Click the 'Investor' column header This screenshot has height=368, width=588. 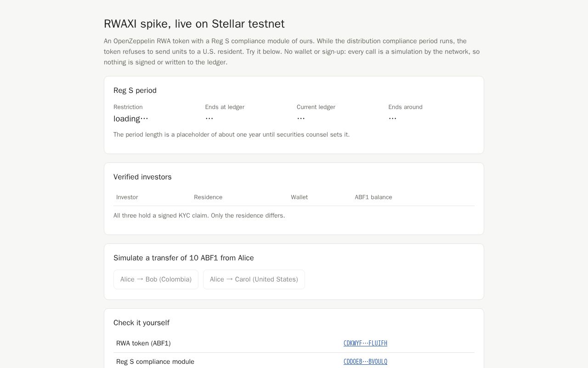click(x=127, y=197)
